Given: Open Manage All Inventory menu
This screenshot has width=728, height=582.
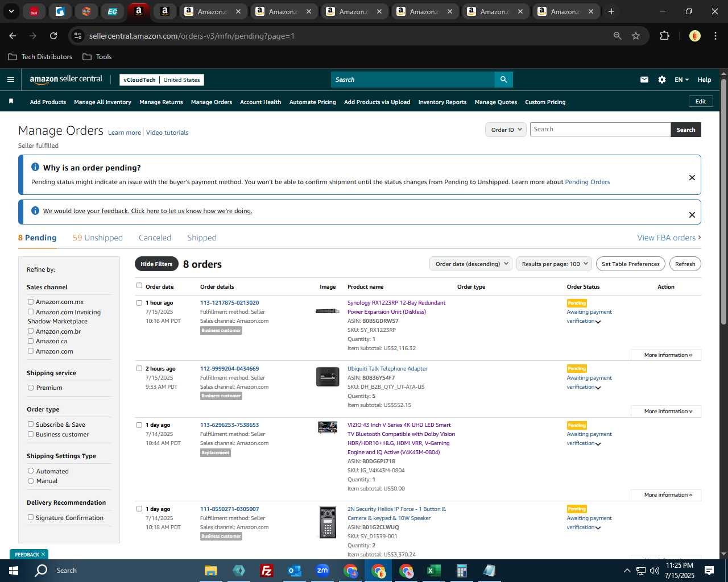Looking at the screenshot, I should 102,102.
